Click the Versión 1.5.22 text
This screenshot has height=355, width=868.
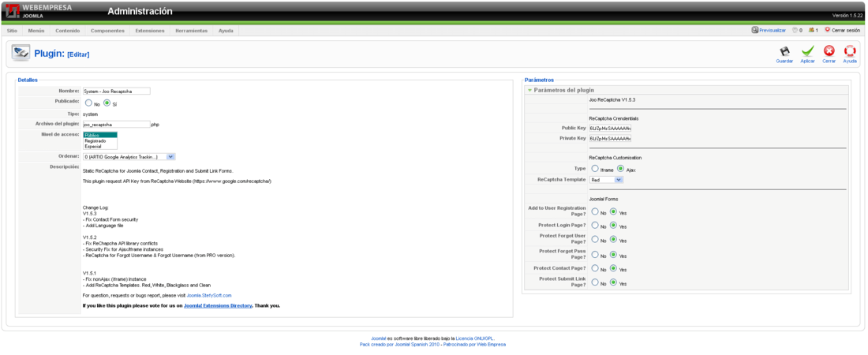tap(848, 15)
